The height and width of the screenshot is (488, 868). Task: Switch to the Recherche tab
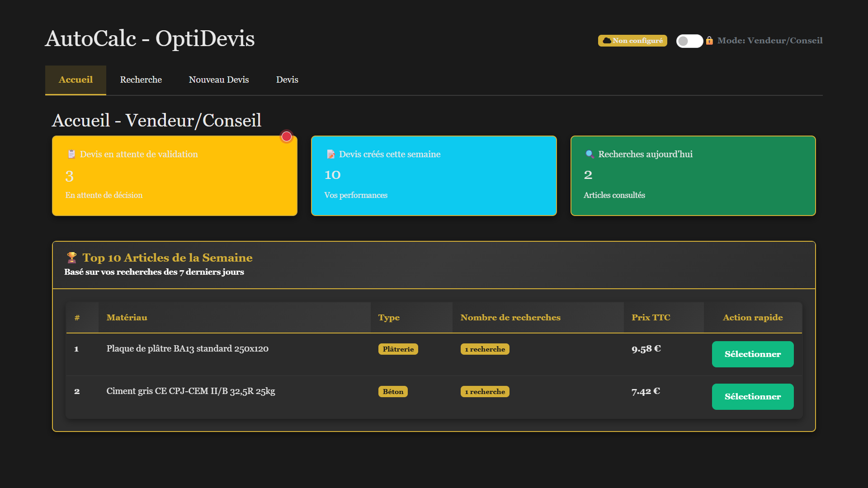141,80
